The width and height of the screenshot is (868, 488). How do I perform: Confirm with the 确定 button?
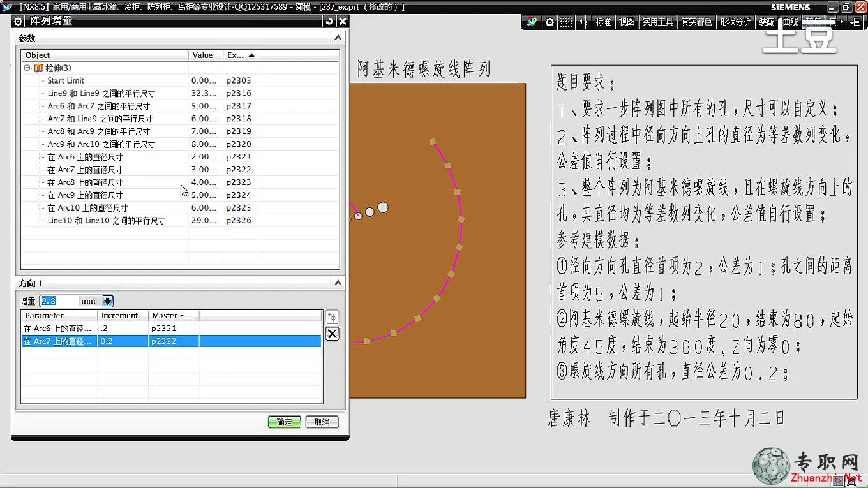click(x=284, y=422)
